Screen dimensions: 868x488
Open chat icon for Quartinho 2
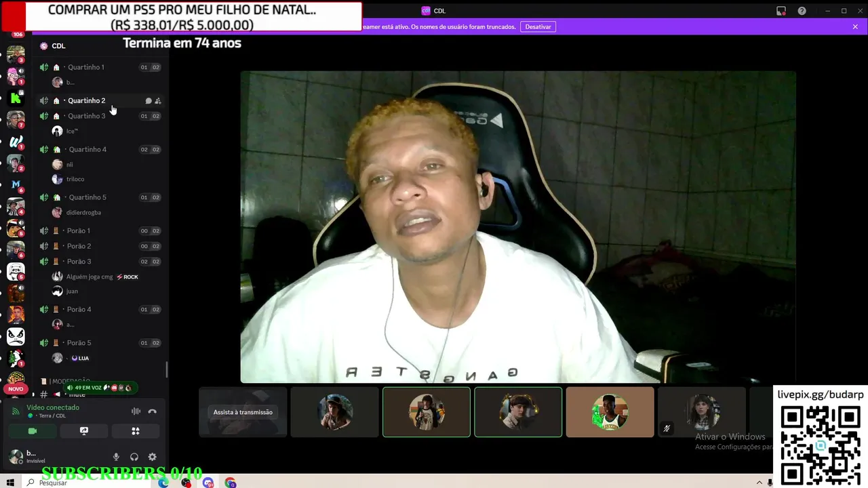(x=149, y=101)
